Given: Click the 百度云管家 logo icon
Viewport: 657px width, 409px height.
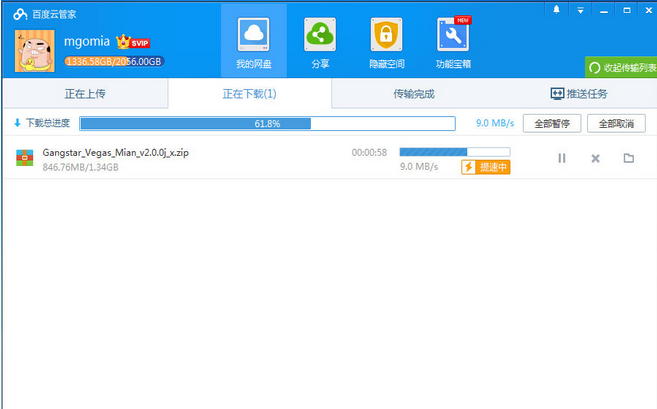Looking at the screenshot, I should pos(20,14).
